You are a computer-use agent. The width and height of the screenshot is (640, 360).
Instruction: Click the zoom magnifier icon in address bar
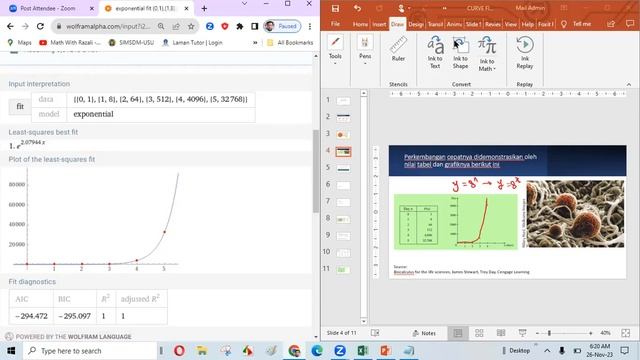pyautogui.click(x=161, y=26)
